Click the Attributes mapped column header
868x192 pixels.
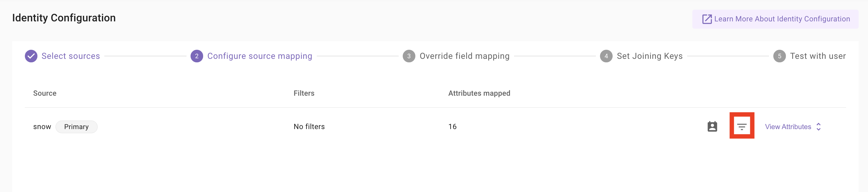pyautogui.click(x=479, y=93)
